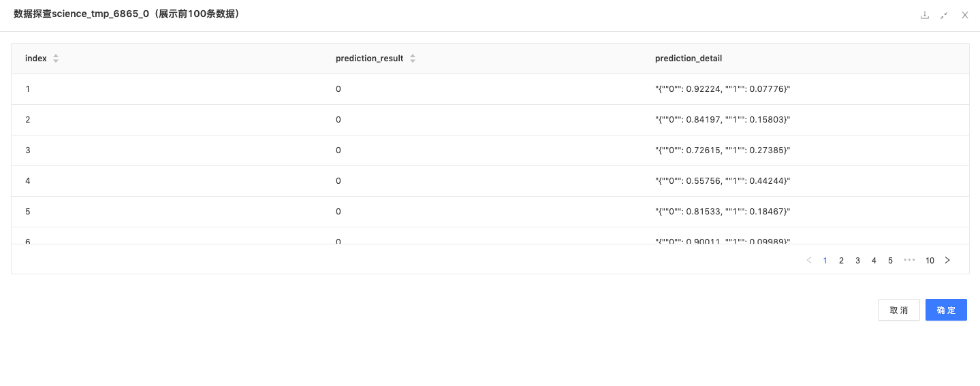Click the previous page arrow

[x=809, y=260]
